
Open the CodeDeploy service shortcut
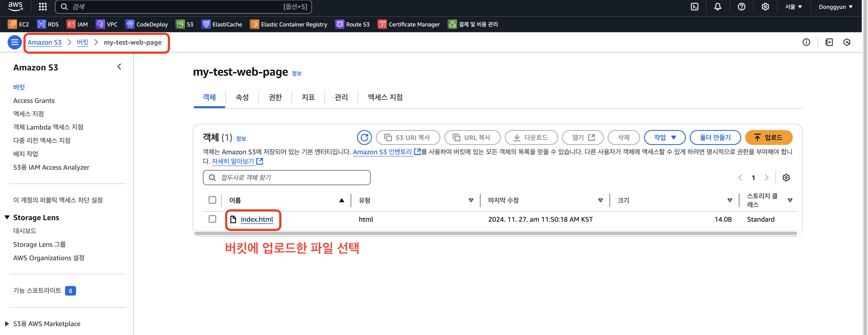coord(147,24)
